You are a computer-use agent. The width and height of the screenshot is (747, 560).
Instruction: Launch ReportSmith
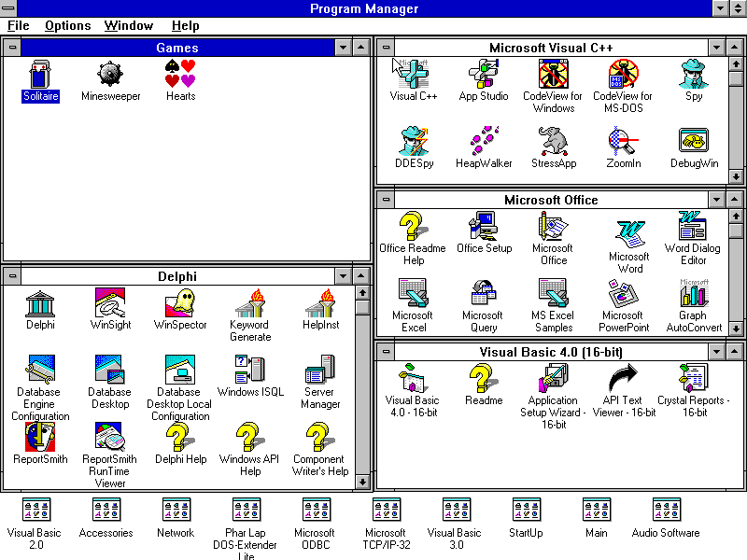pyautogui.click(x=39, y=437)
